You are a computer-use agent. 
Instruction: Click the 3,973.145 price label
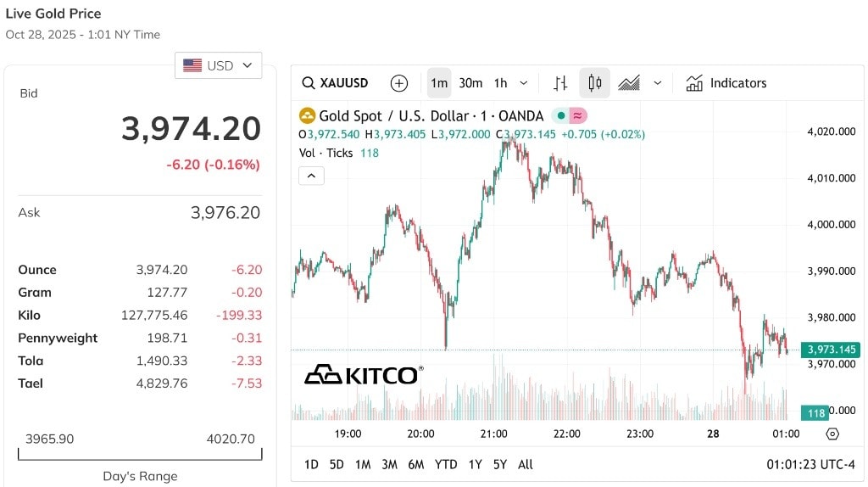832,350
